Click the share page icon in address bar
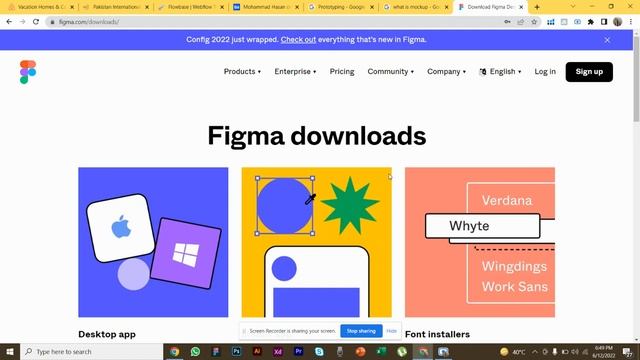Viewport: 640px width, 360px height. point(521,22)
